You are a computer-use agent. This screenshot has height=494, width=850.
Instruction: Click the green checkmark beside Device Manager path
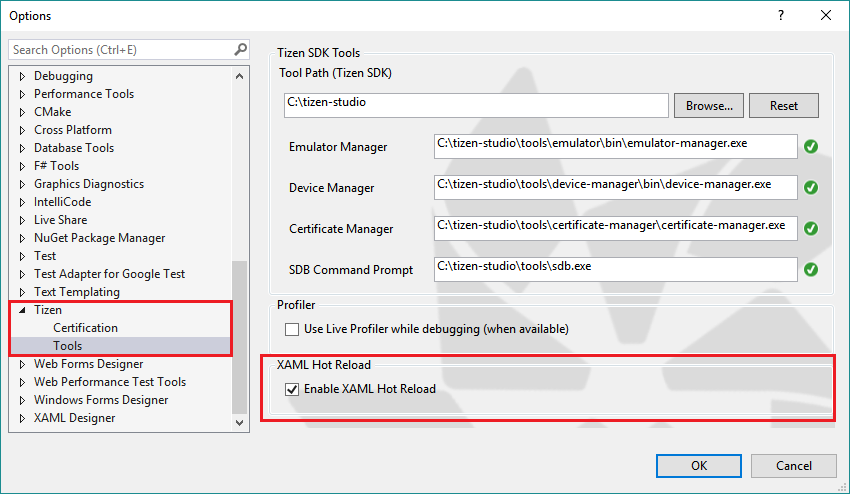click(811, 188)
